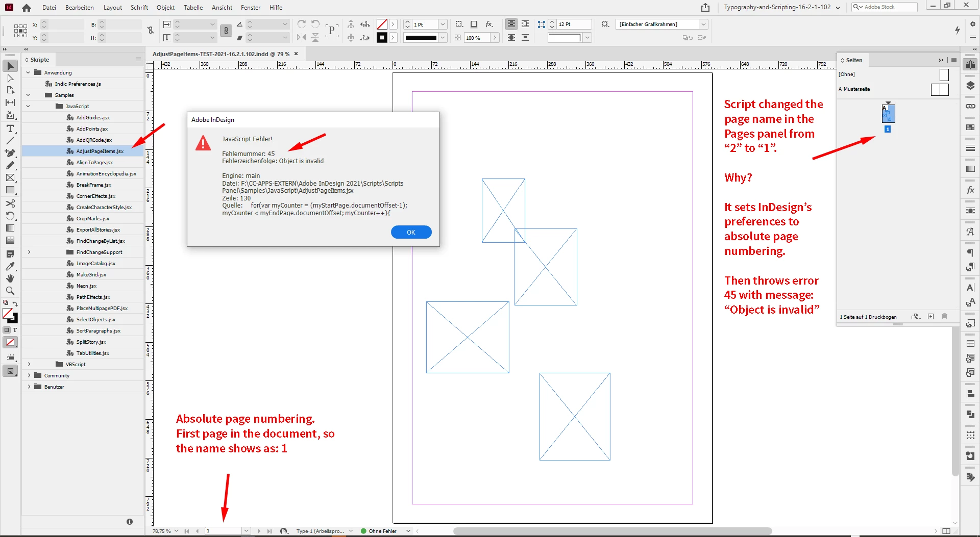Open the Einfacher Grafikrahmen object style dropdown
Image resolution: width=980 pixels, height=537 pixels.
pyautogui.click(x=703, y=24)
